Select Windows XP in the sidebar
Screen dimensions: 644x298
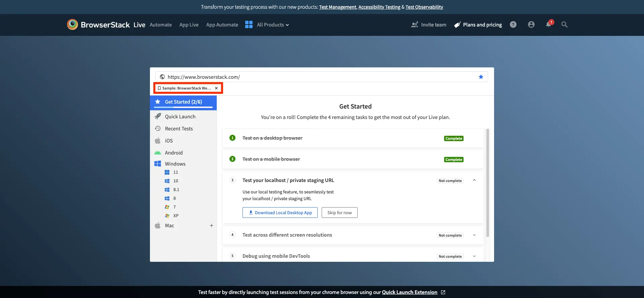tap(175, 216)
